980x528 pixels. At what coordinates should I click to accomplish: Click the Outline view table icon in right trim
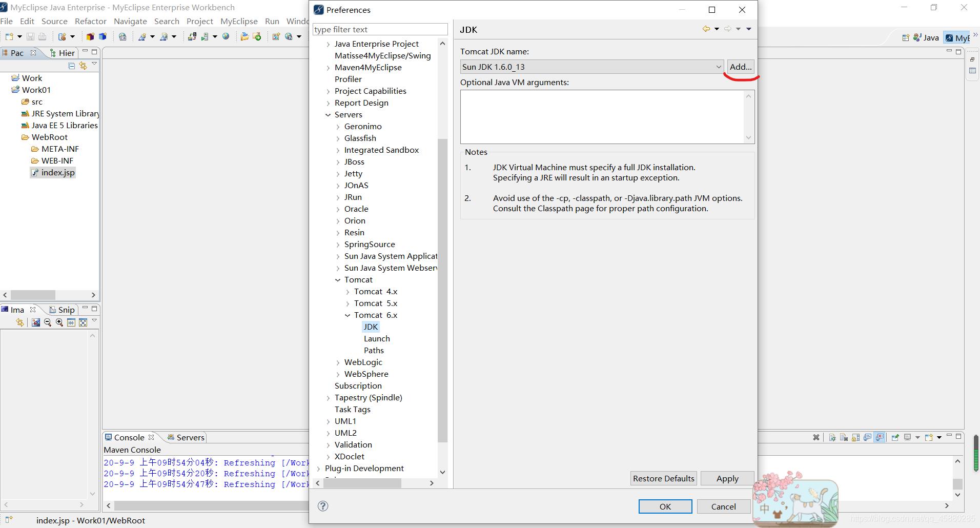[972, 71]
